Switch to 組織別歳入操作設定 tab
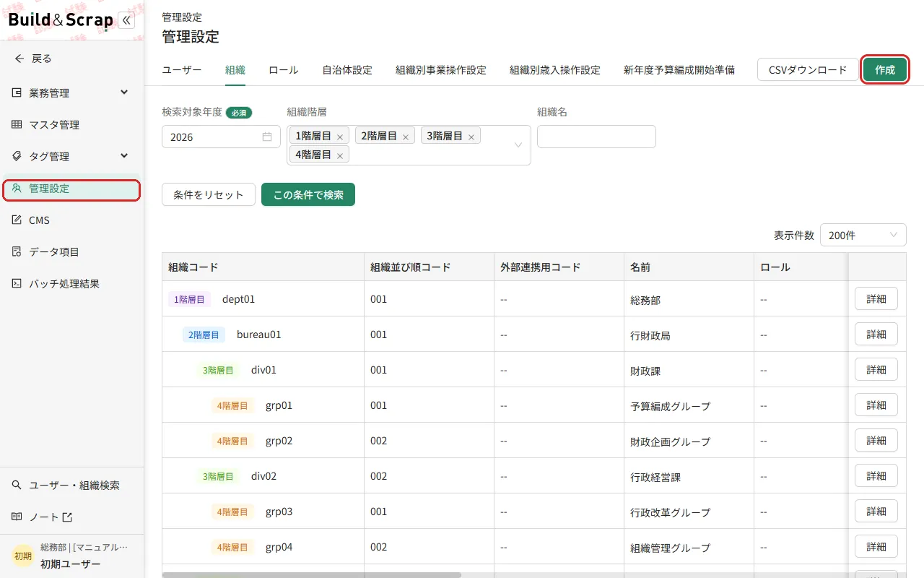924x578 pixels. [555, 70]
